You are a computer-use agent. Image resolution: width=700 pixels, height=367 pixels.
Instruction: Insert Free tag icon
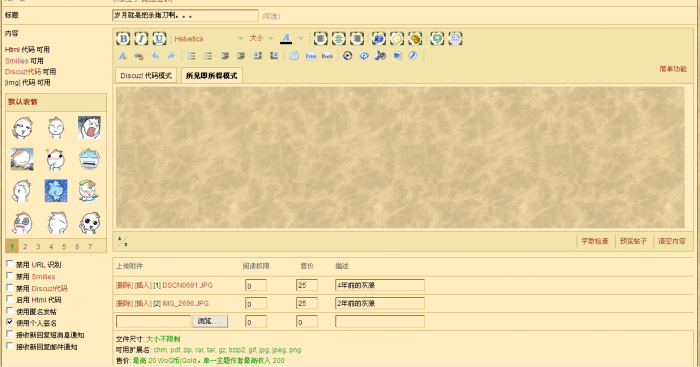(x=311, y=56)
